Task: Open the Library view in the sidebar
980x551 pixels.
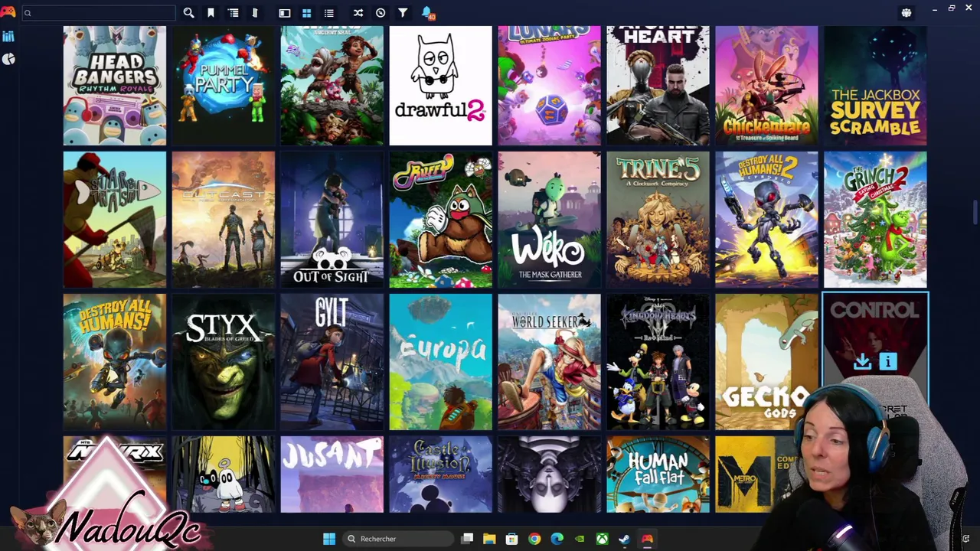Action: point(8,37)
